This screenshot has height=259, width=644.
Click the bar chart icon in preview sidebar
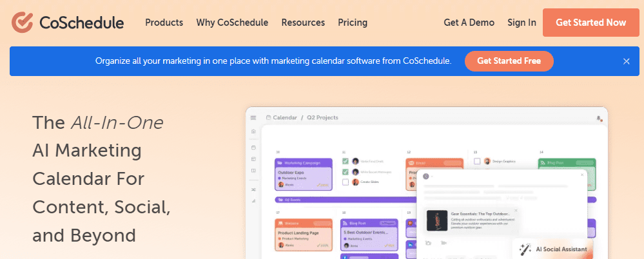[253, 201]
